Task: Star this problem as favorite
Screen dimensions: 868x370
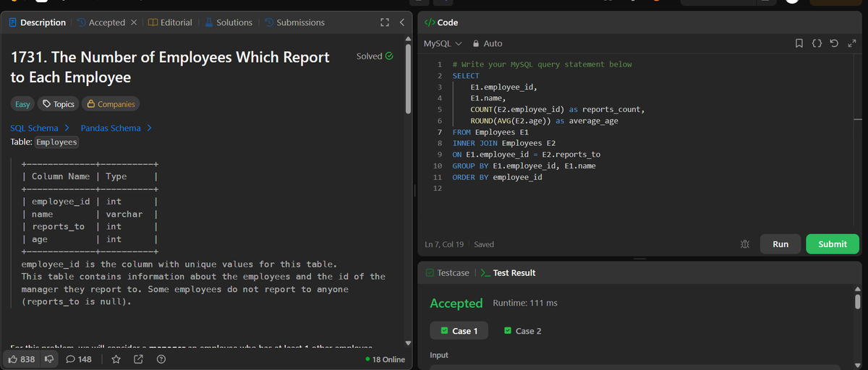Action: click(116, 359)
